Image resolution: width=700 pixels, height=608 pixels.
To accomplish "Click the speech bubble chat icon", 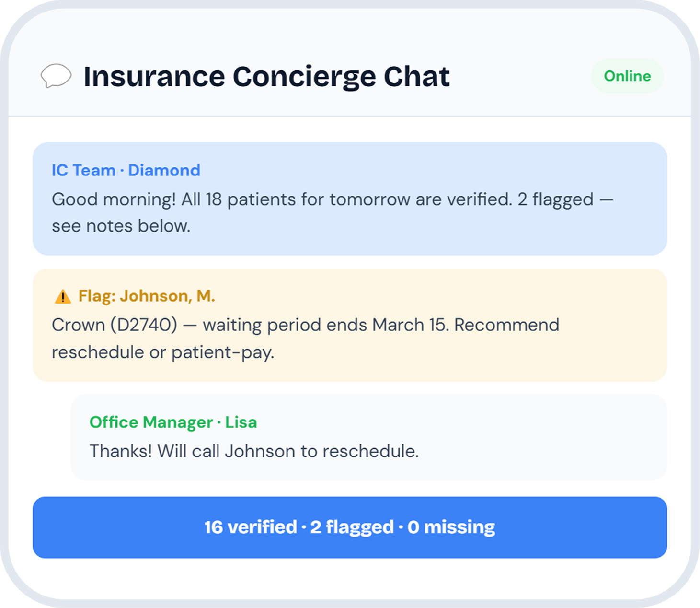I will click(x=56, y=76).
